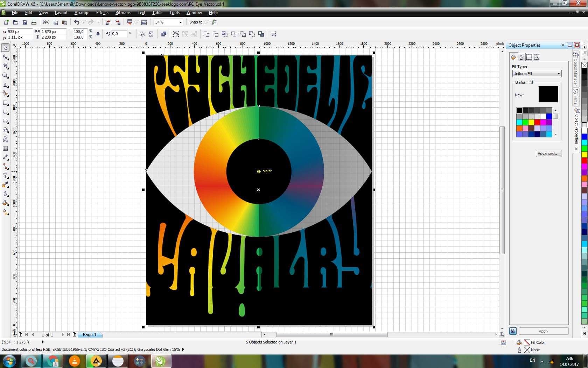This screenshot has width=588, height=368.
Task: Toggle the lock ratio padlock button
Action: (98, 34)
